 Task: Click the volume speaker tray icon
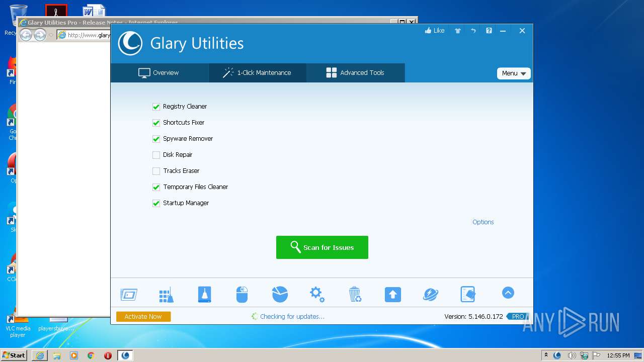pyautogui.click(x=571, y=355)
